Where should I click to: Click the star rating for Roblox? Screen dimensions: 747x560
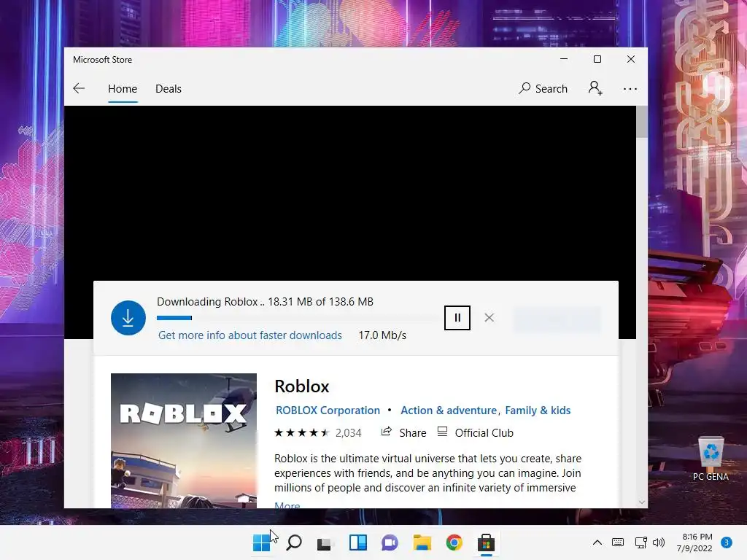click(301, 433)
